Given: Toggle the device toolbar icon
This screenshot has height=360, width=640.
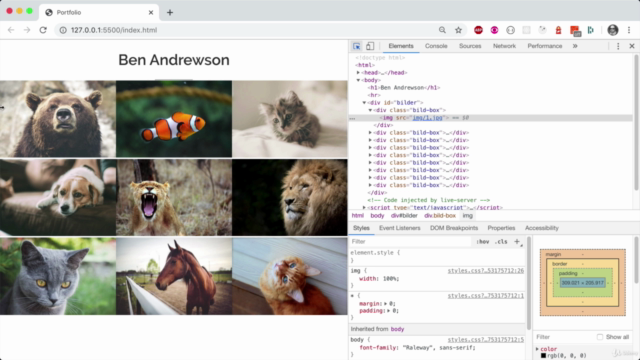Looking at the screenshot, I should pos(370,46).
